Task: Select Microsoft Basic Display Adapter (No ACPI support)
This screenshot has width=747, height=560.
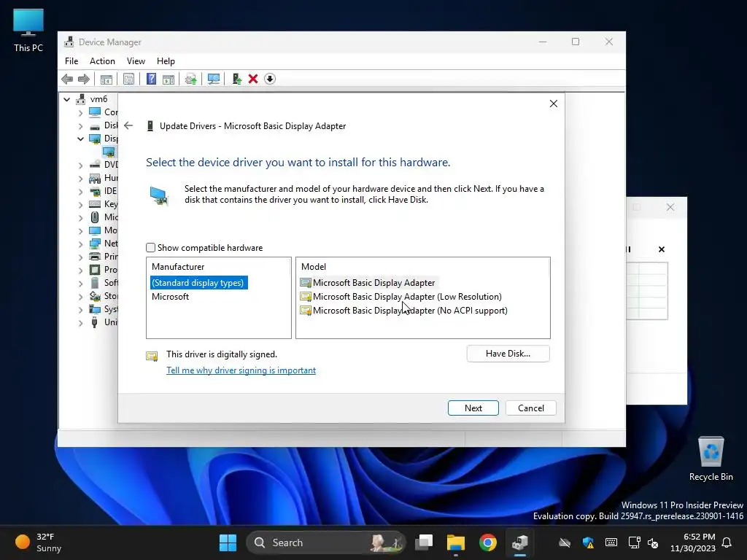Action: [x=403, y=311]
